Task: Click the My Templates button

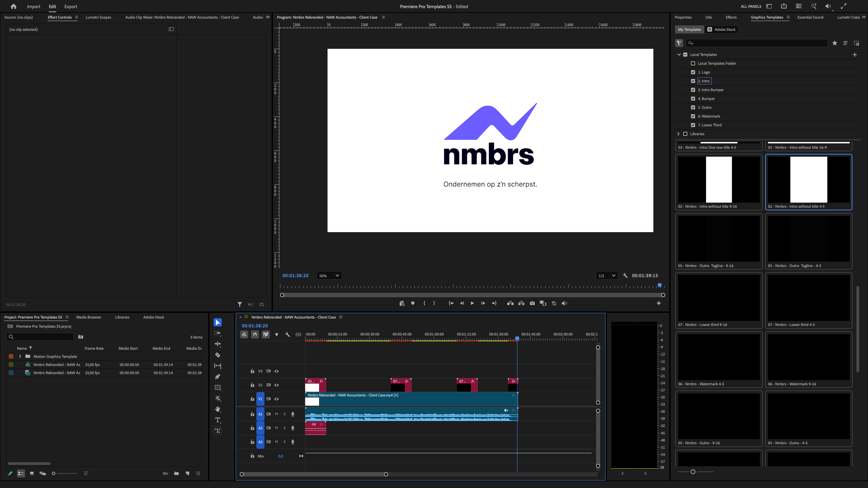Action: (690, 29)
